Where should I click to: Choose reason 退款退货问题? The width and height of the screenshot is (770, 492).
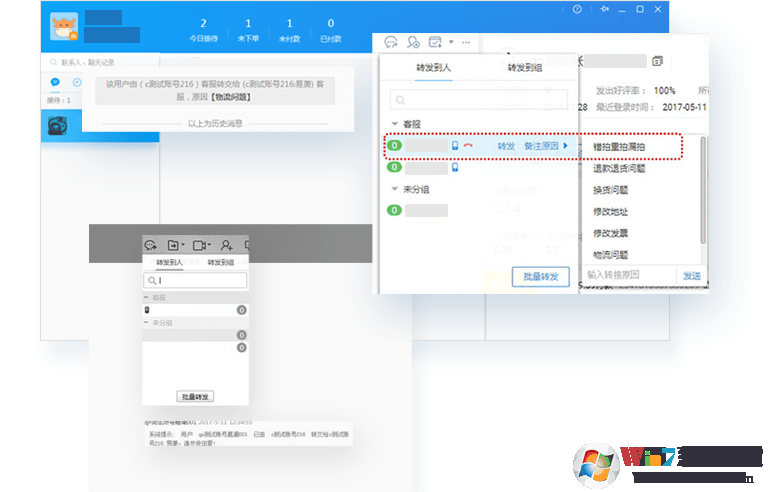[x=619, y=168]
